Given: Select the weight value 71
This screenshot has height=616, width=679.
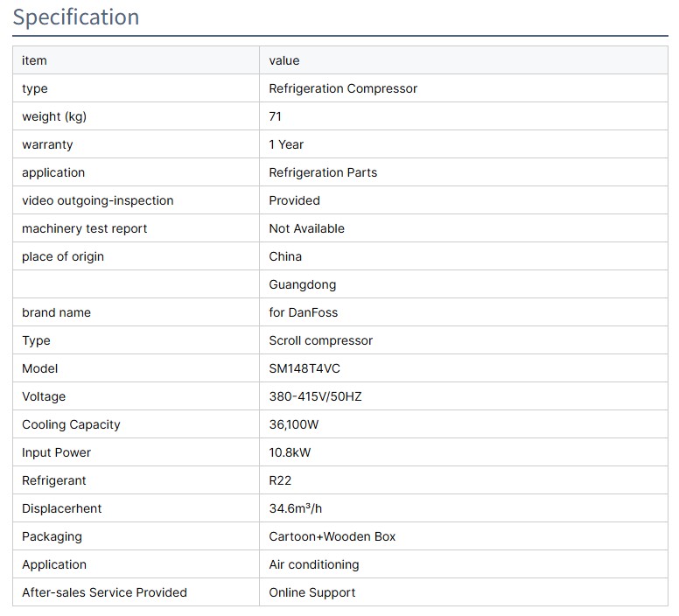Looking at the screenshot, I should coord(276,116).
